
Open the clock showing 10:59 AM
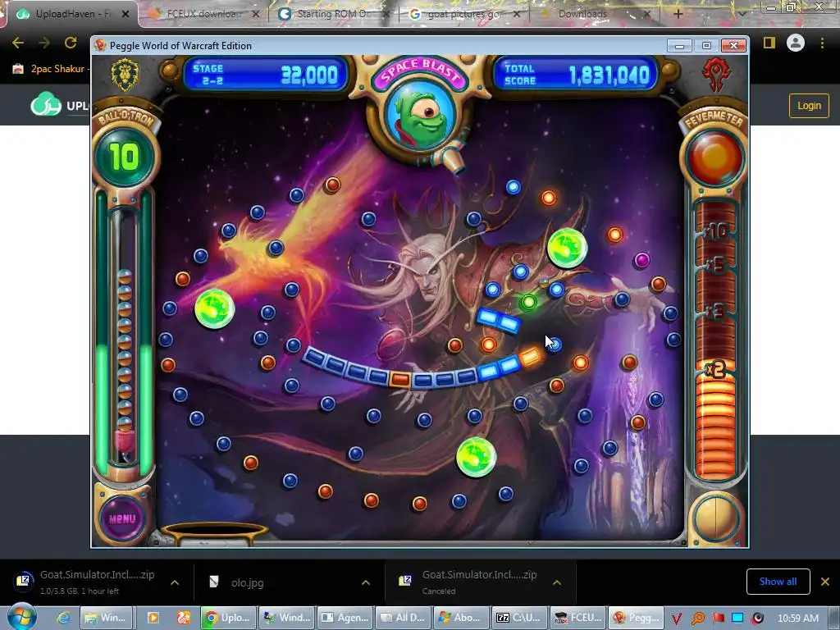[797, 619]
